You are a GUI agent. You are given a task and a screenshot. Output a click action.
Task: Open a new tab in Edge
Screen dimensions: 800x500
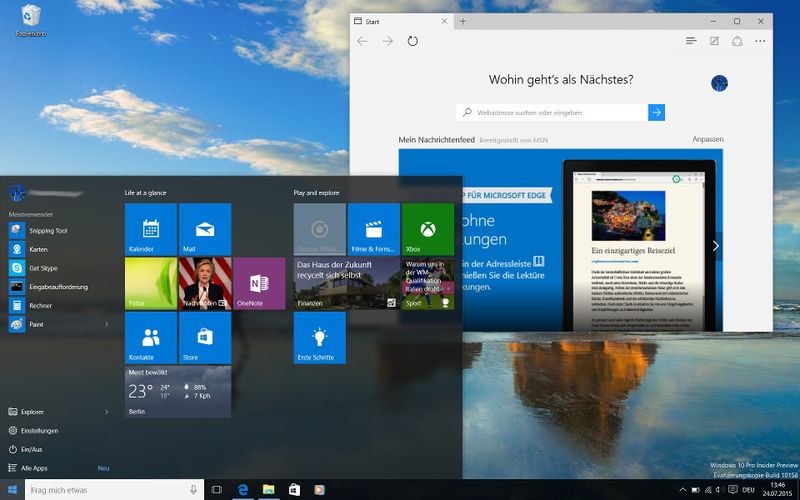click(x=462, y=21)
